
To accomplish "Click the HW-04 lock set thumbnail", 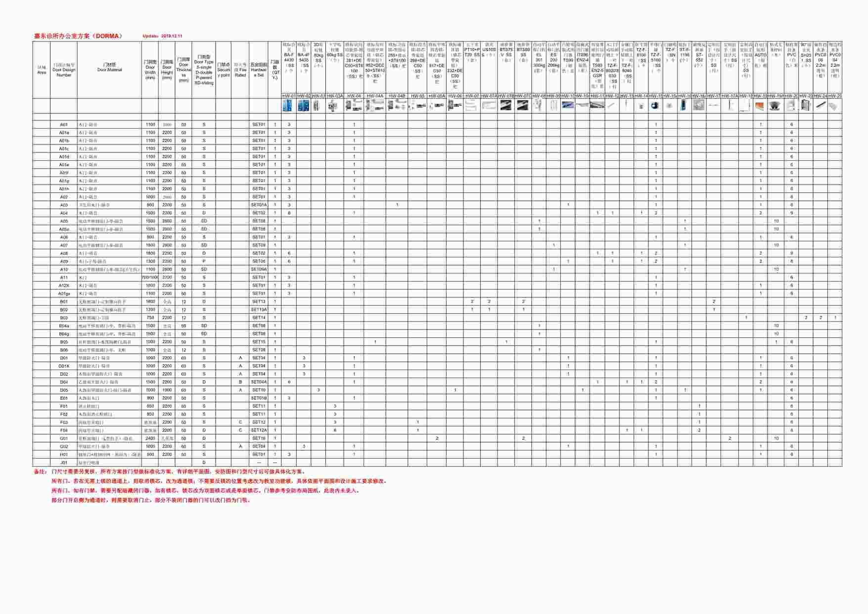I will (x=354, y=105).
